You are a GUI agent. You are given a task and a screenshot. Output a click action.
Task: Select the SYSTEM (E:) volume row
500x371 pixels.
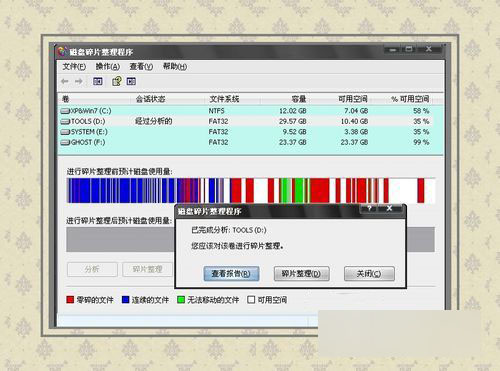click(x=250, y=132)
